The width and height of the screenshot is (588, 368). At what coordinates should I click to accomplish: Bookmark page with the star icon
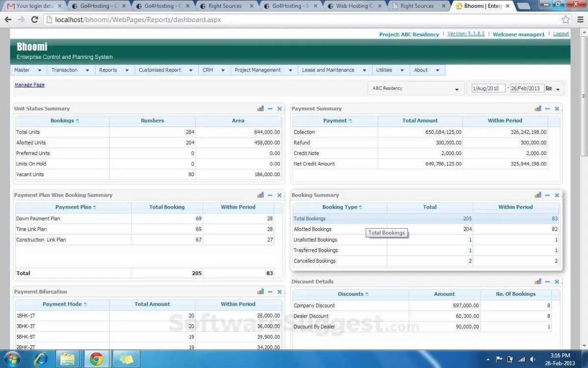coord(565,20)
